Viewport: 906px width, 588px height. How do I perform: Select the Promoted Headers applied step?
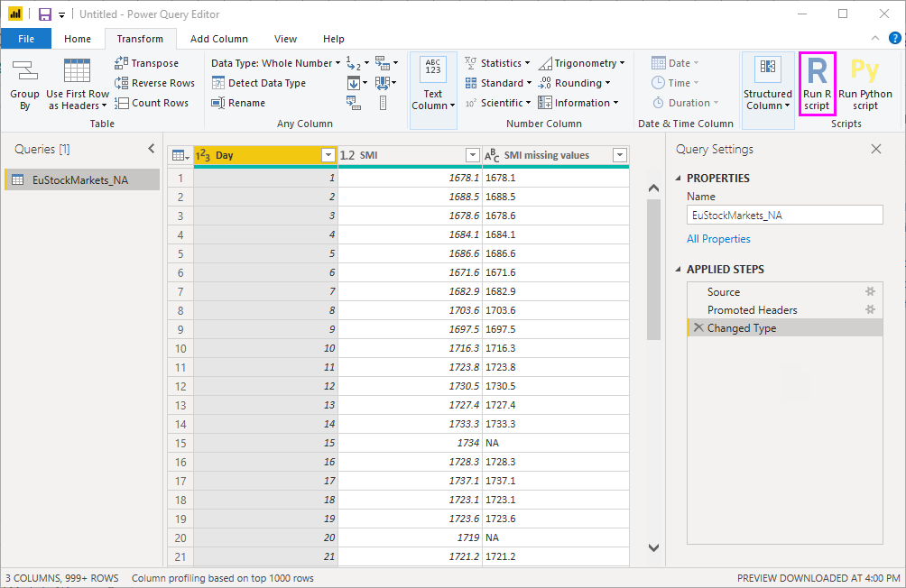(752, 310)
